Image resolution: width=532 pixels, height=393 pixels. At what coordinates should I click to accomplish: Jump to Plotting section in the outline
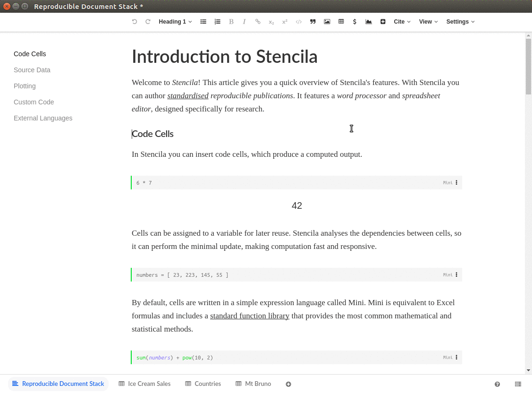(x=25, y=86)
